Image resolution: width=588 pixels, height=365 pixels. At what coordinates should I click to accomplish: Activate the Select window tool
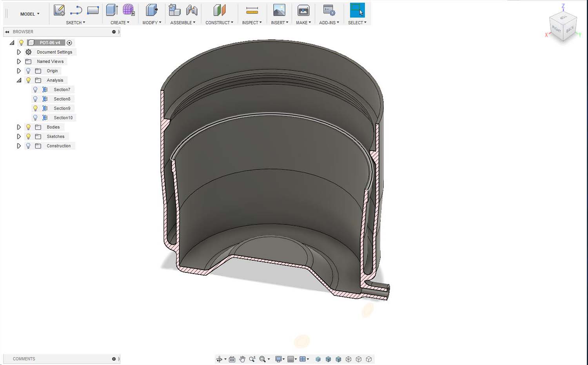[357, 10]
